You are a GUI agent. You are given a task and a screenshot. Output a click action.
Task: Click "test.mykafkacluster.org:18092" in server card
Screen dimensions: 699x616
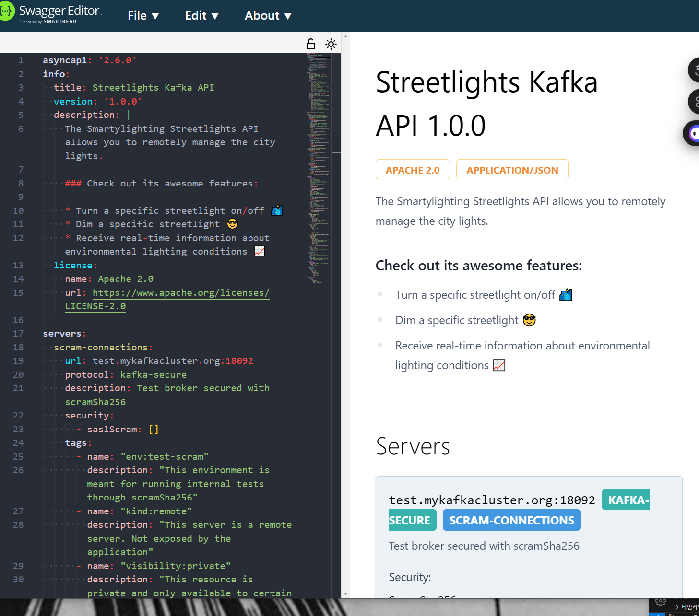click(492, 500)
